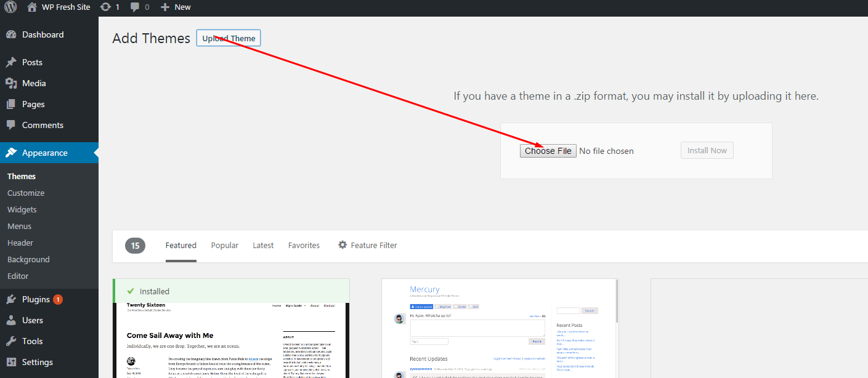This screenshot has height=378, width=868.
Task: Click the Plugins update count badge
Action: click(x=58, y=300)
